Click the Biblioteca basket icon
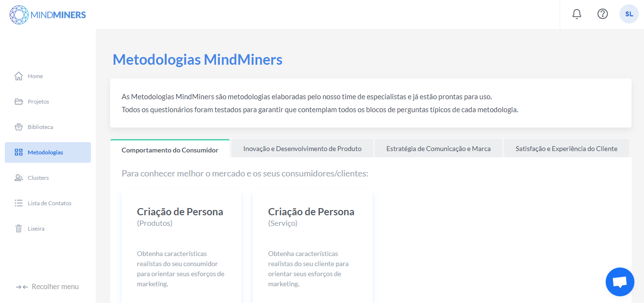 coord(19,127)
